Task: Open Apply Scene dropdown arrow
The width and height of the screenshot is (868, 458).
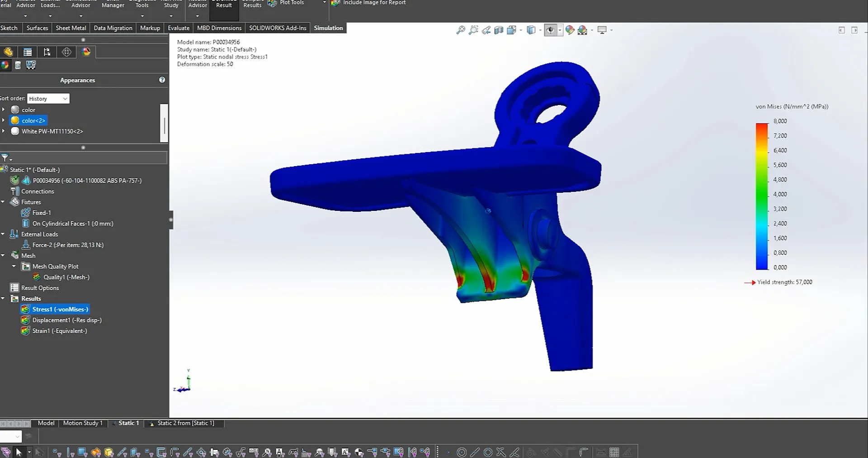Action: pyautogui.click(x=592, y=30)
